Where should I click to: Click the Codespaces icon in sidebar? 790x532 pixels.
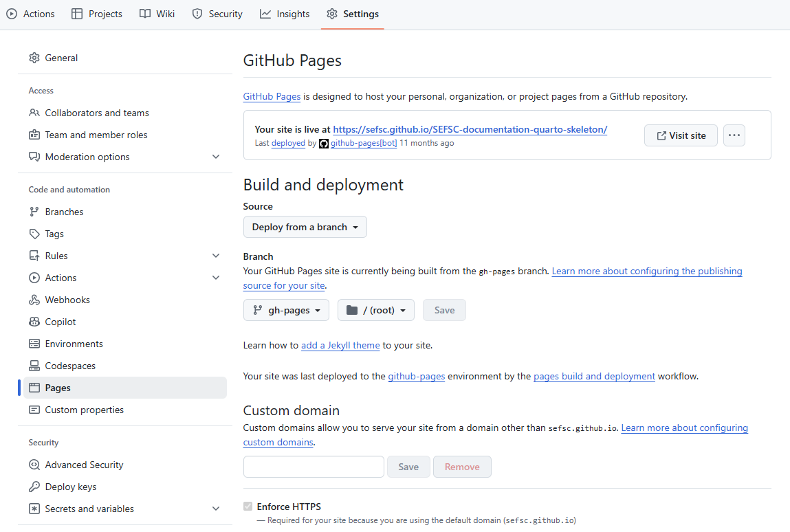(34, 366)
